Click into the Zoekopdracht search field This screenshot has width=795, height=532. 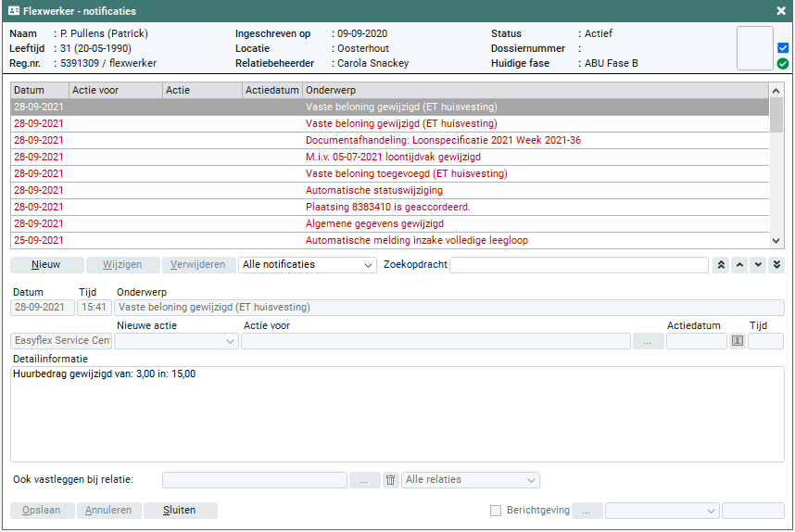[578, 265]
